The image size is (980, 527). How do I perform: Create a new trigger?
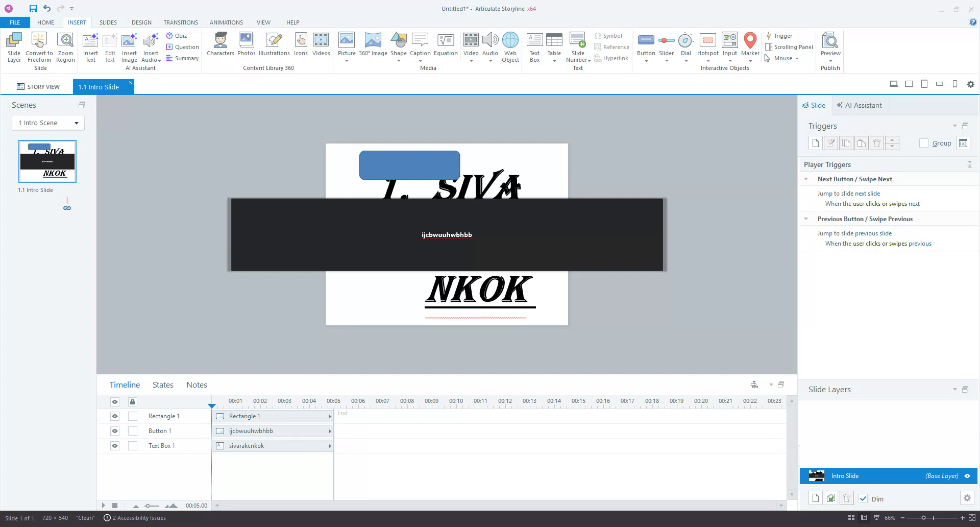[815, 143]
